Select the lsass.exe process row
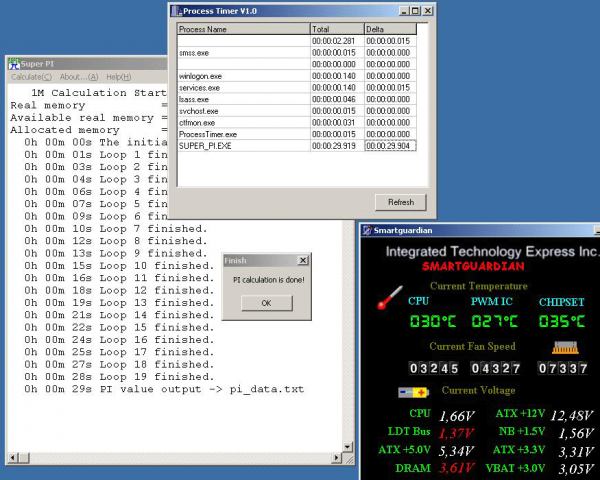This screenshot has width=600, height=480. click(297, 100)
